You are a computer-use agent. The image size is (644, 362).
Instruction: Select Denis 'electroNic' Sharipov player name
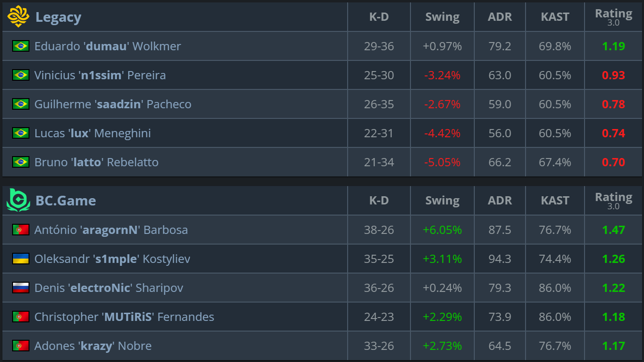pos(109,288)
